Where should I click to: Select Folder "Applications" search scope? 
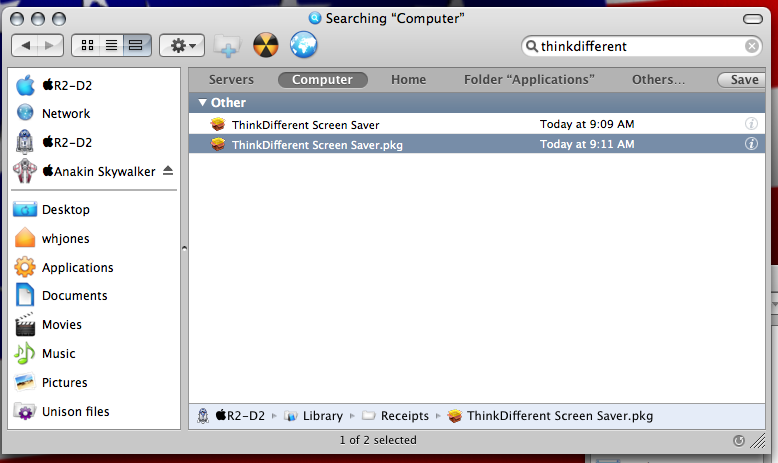[529, 79]
